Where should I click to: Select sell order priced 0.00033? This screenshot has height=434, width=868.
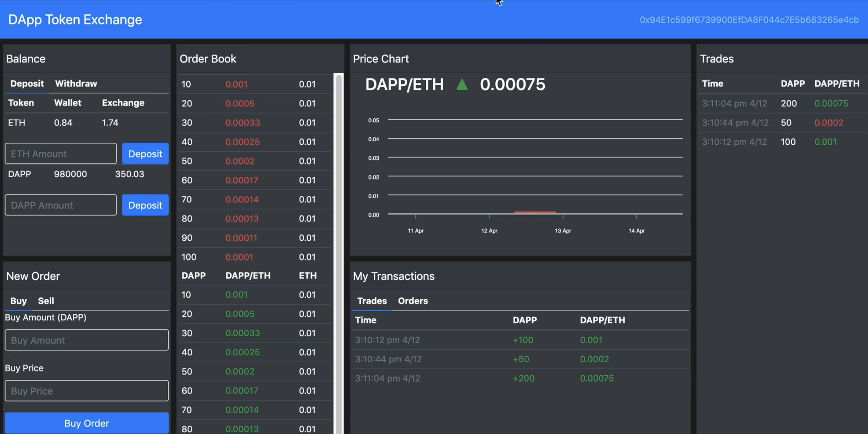(x=242, y=123)
